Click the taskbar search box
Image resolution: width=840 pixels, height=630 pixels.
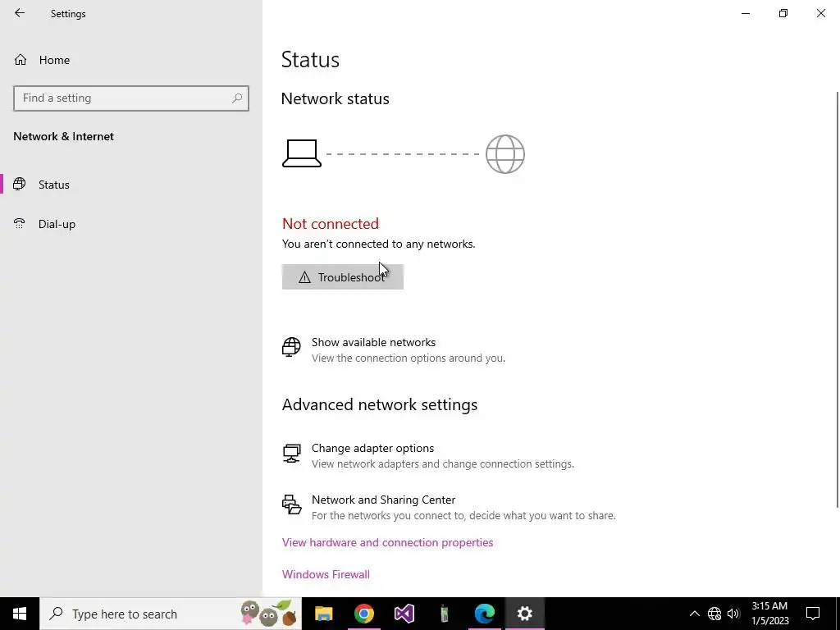point(171,614)
